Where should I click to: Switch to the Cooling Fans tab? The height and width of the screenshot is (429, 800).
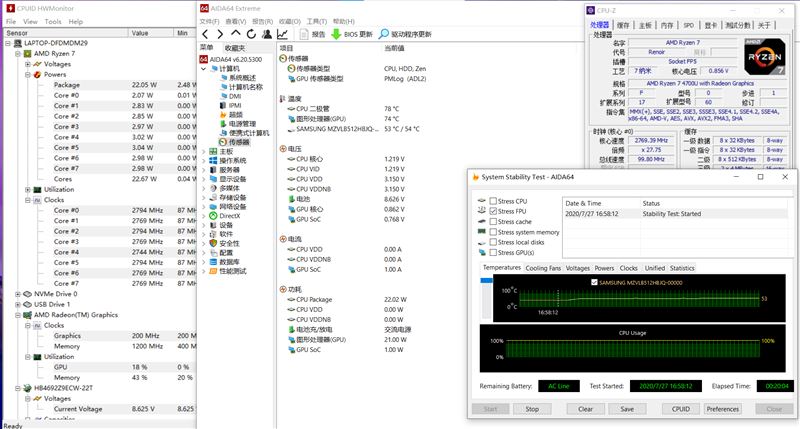543,268
